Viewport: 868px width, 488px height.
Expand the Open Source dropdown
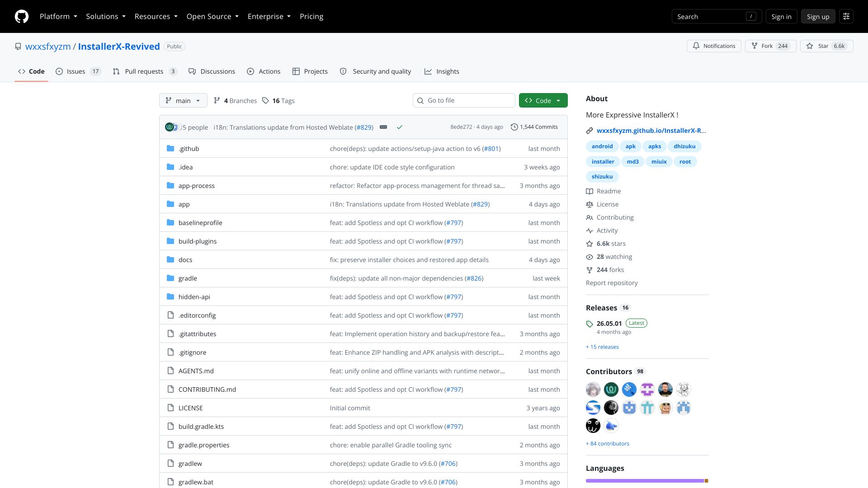coord(212,17)
